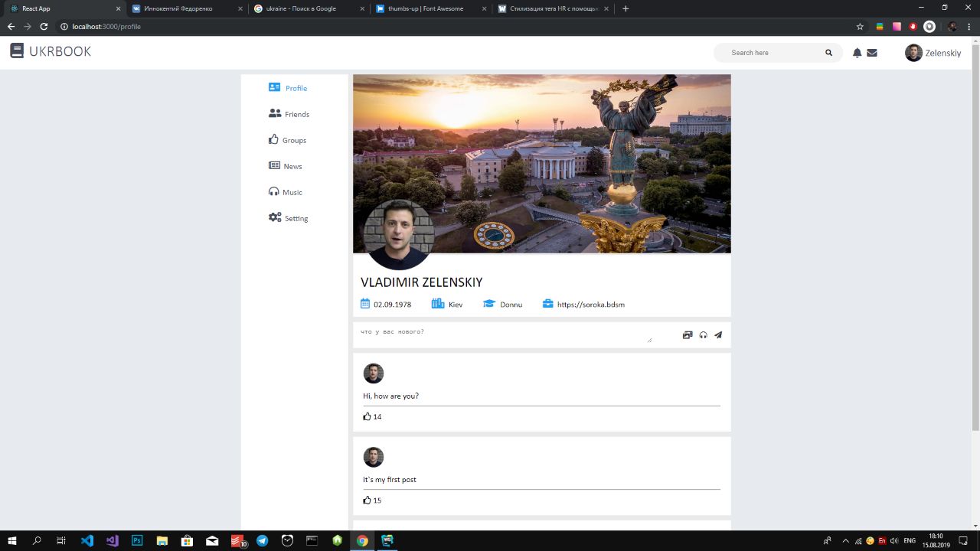This screenshot has height=551, width=980.
Task: Click the Music headphones icon in the sidebar
Action: pyautogui.click(x=274, y=191)
